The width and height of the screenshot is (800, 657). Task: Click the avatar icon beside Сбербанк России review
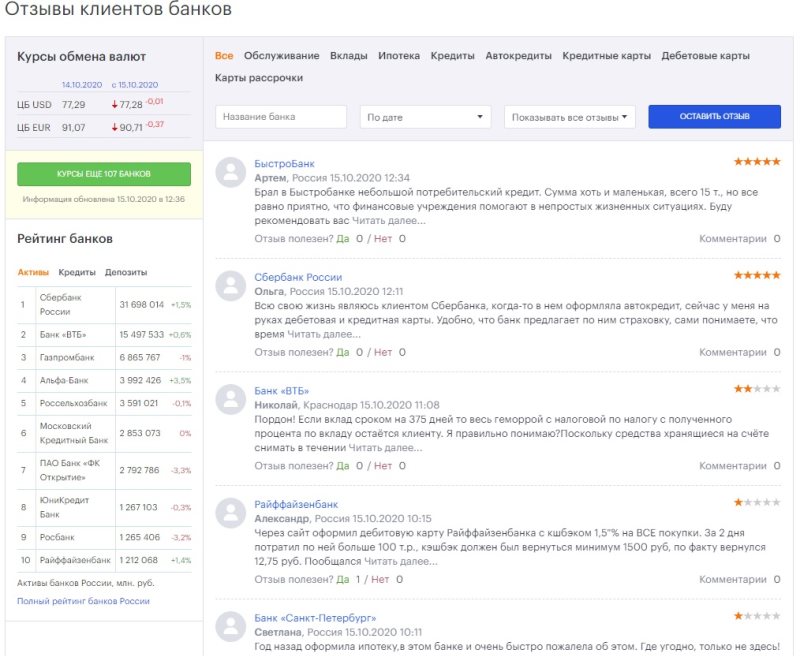(231, 286)
